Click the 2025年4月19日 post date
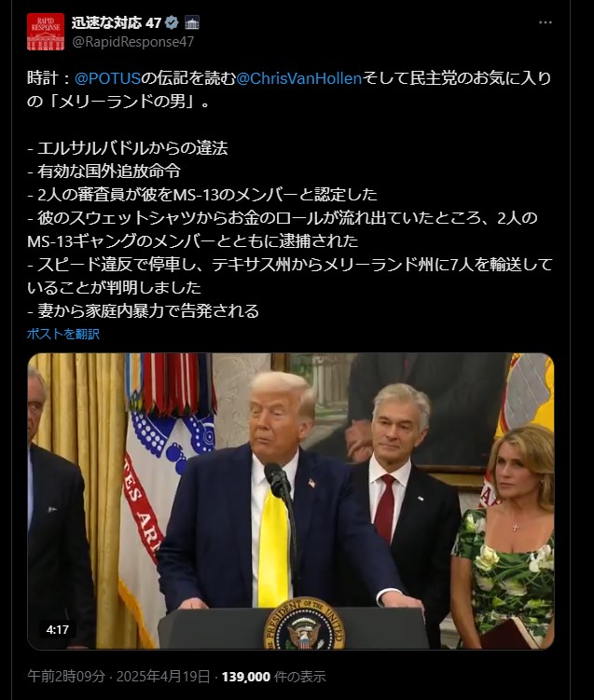The height and width of the screenshot is (700, 594). click(x=163, y=677)
